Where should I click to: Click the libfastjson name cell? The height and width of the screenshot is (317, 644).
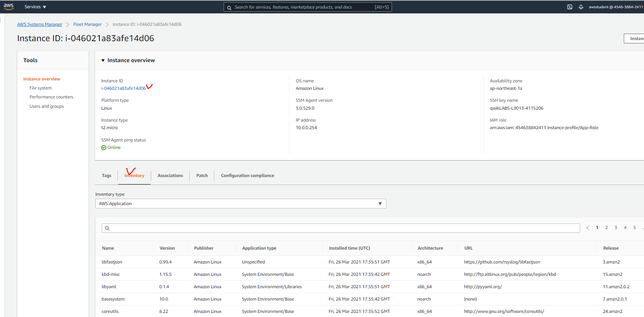coord(112,262)
